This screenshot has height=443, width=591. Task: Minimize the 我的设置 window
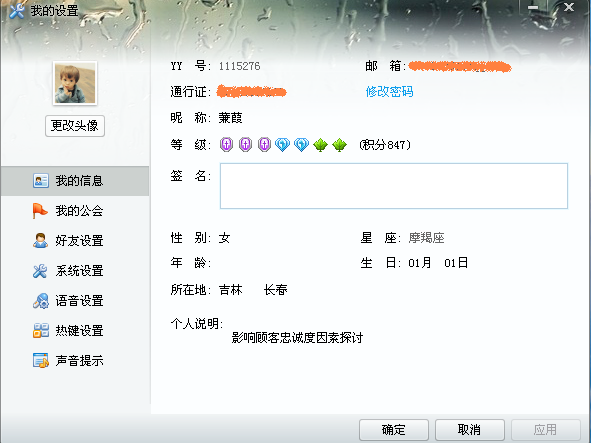pyautogui.click(x=533, y=7)
